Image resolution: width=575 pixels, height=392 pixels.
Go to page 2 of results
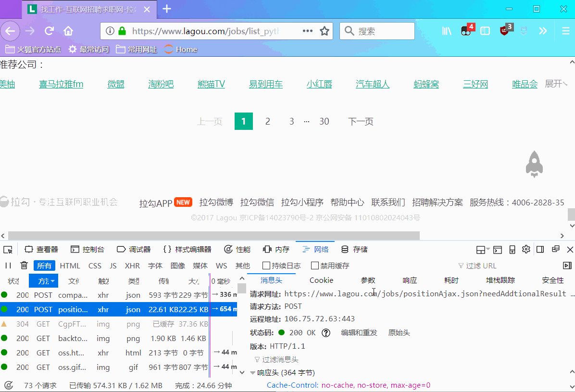(268, 122)
